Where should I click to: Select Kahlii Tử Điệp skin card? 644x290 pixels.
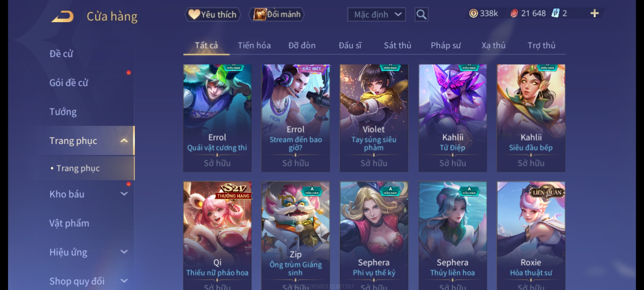tap(453, 118)
